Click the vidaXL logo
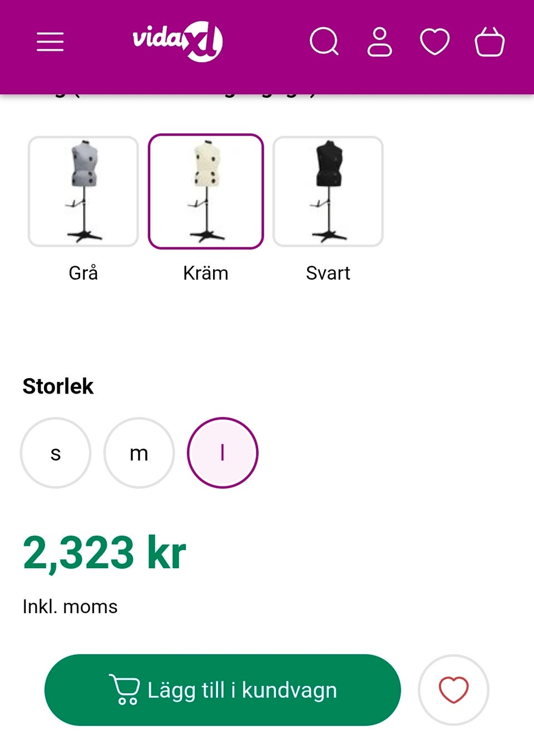Screen dimensions: 534x756 pos(177,41)
